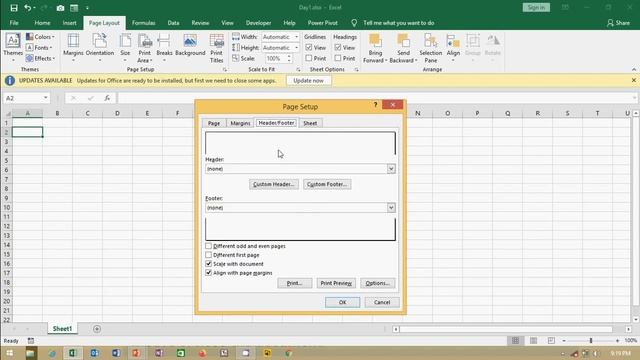
Task: Increase Scale percentage with stepper arrow
Action: tap(289, 56)
